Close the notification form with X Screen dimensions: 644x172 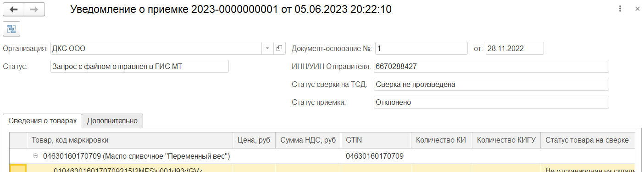pos(637,9)
